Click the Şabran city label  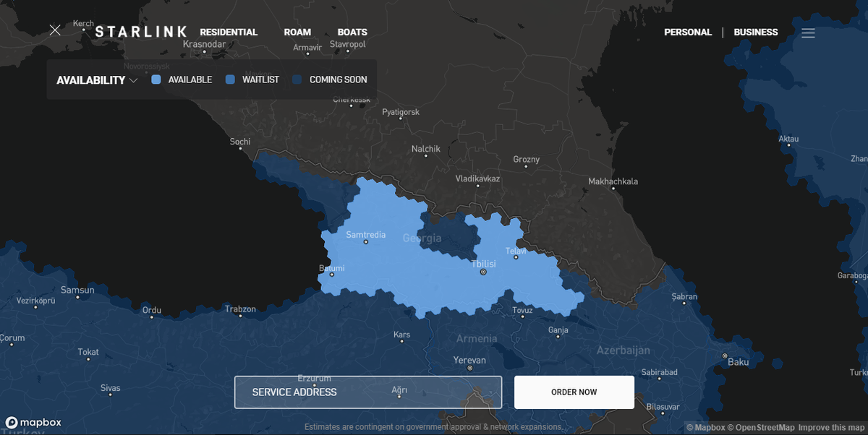point(684,296)
